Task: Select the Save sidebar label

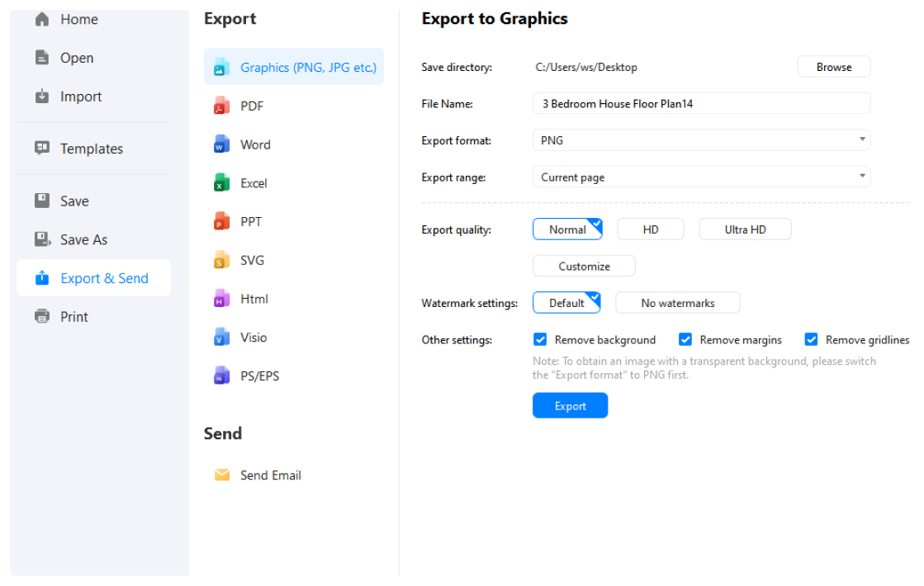Action: point(74,201)
